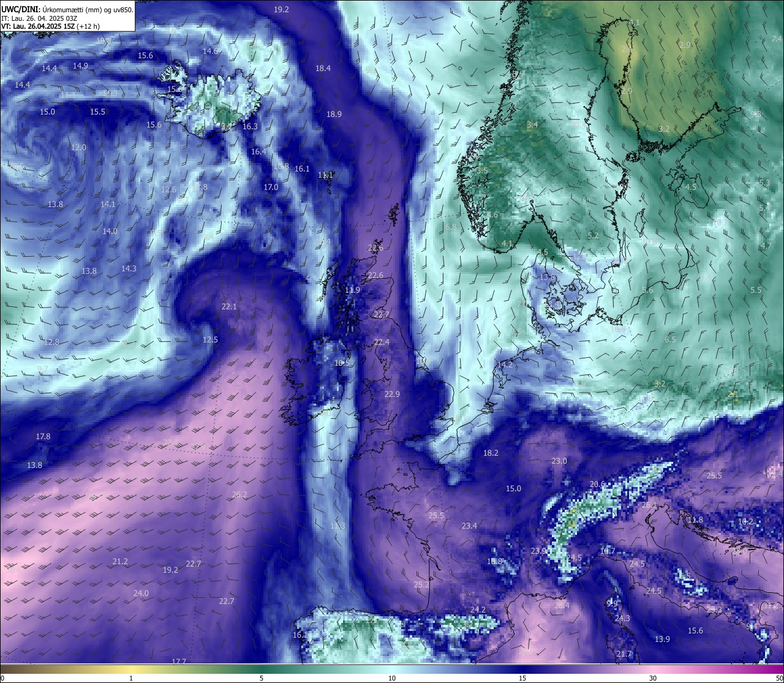Click the 17.0 value southeast of Iceland
Viewport: 784px width, 683px height.
(x=271, y=187)
